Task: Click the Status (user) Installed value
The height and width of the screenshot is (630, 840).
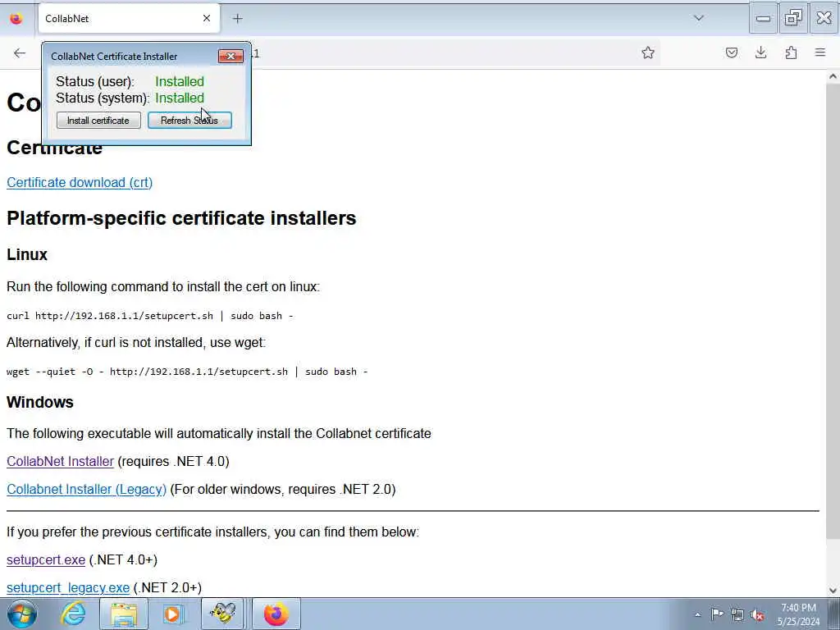Action: coord(180,81)
